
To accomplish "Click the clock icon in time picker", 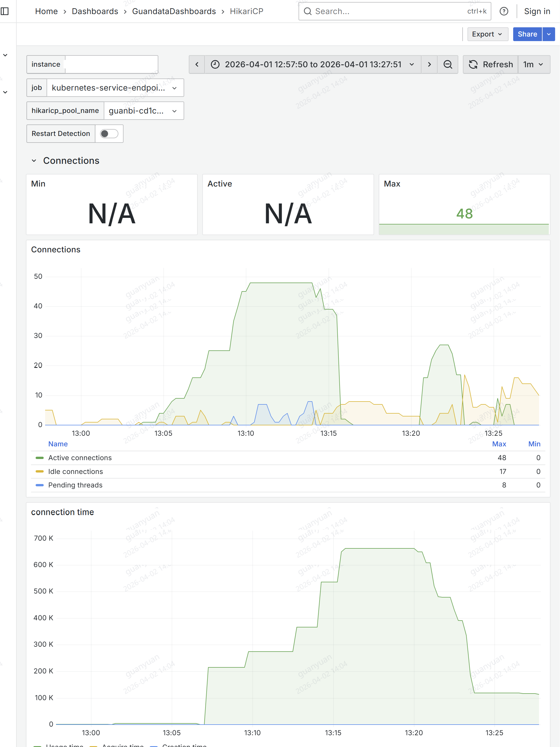I will [215, 64].
